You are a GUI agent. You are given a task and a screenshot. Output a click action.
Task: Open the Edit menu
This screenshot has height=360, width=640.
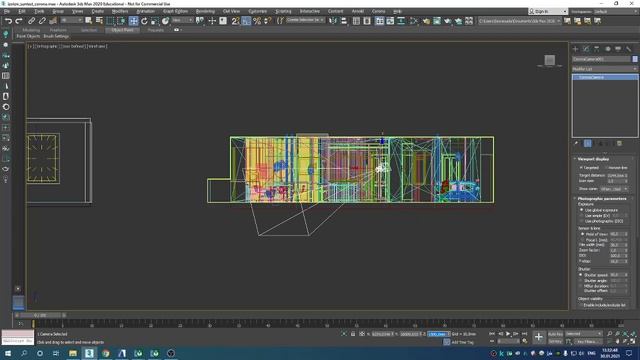[22, 11]
